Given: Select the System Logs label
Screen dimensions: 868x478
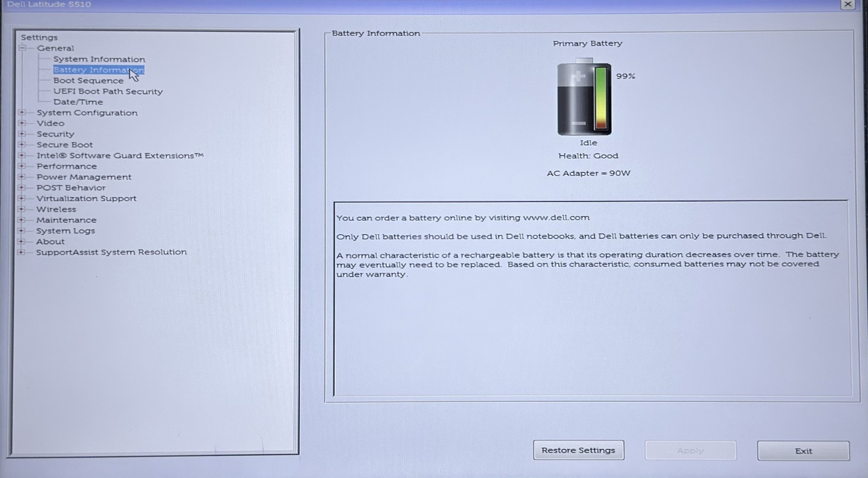Looking at the screenshot, I should point(66,231).
